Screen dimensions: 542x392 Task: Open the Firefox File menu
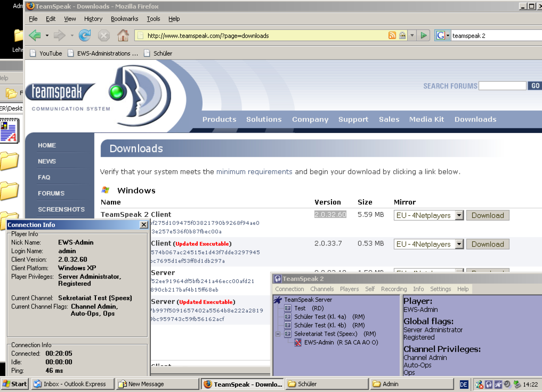[33, 19]
